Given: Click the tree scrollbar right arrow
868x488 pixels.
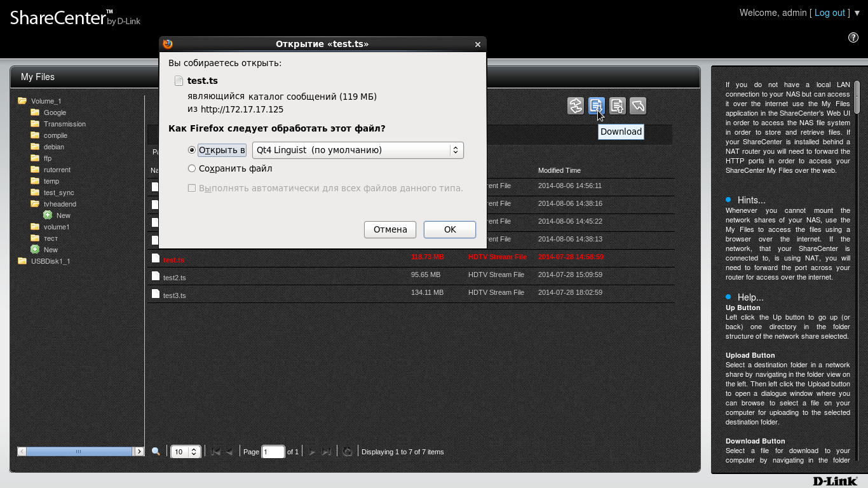Looking at the screenshot, I should coord(139,451).
